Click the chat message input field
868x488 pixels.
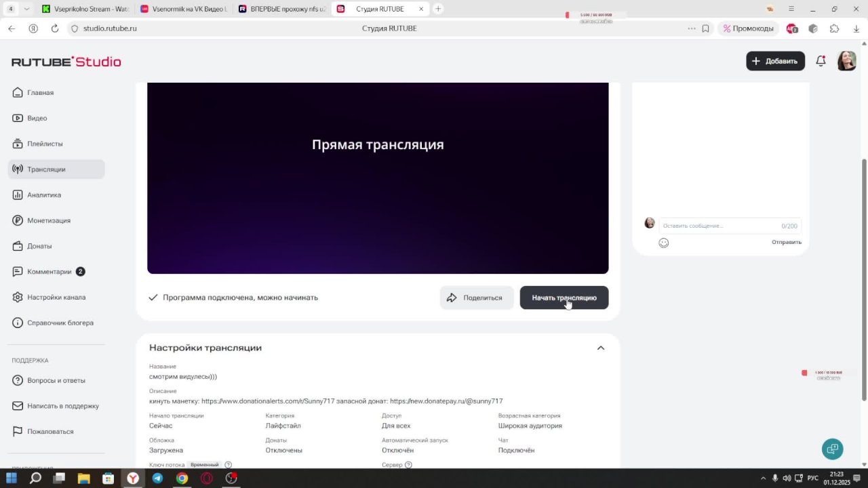coord(730,226)
